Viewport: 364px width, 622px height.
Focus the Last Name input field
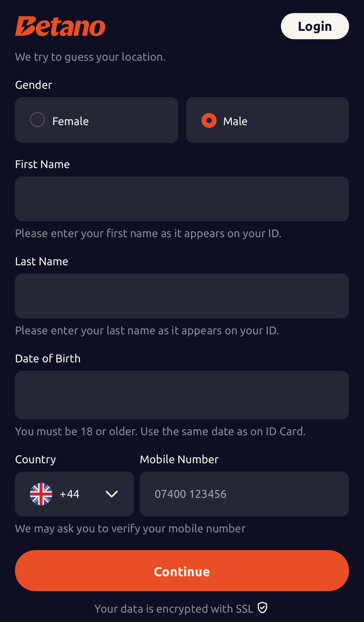coord(182,296)
